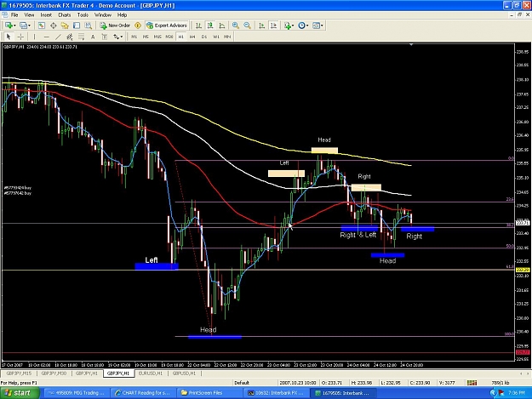The height and width of the screenshot is (399, 532).
Task: Switch to M15 timeframe
Action: coord(157,37)
